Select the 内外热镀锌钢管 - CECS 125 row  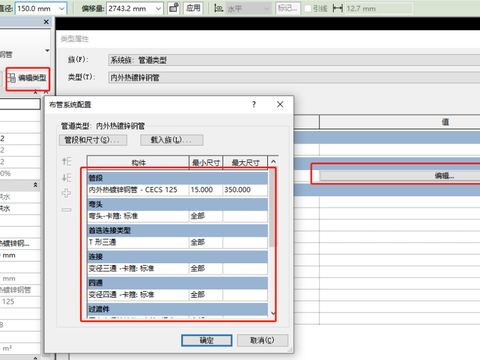138,190
